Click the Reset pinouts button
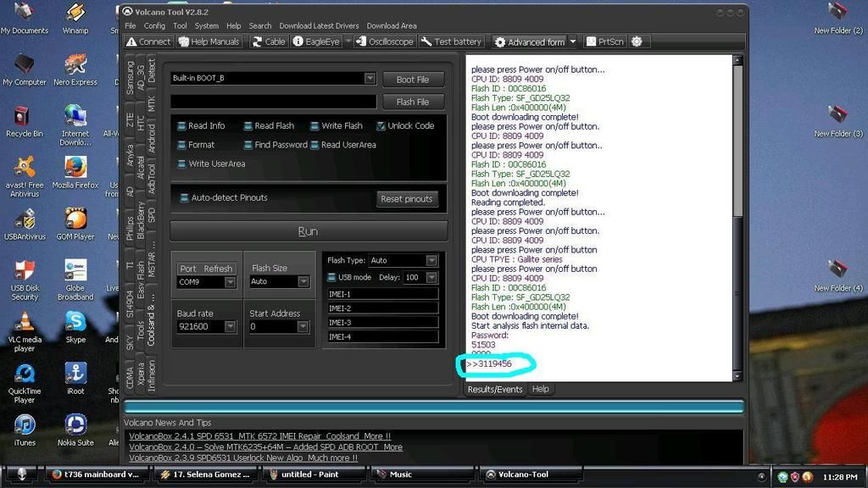868x488 pixels. [407, 199]
